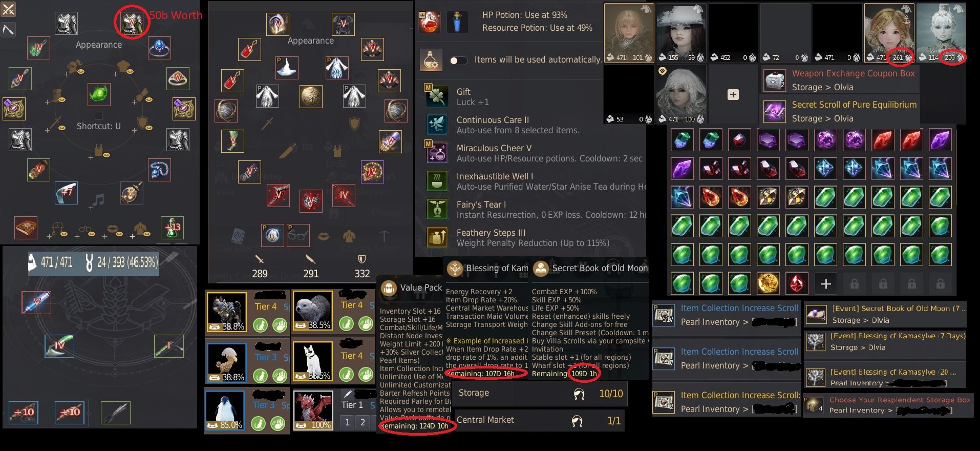Image resolution: width=980 pixels, height=451 pixels.
Task: Switch to dragon pet page 2
Action: pos(363,422)
